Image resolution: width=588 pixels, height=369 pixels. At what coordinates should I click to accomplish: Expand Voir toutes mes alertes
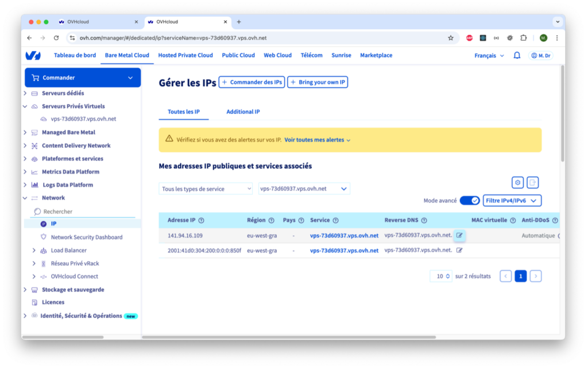click(x=317, y=139)
